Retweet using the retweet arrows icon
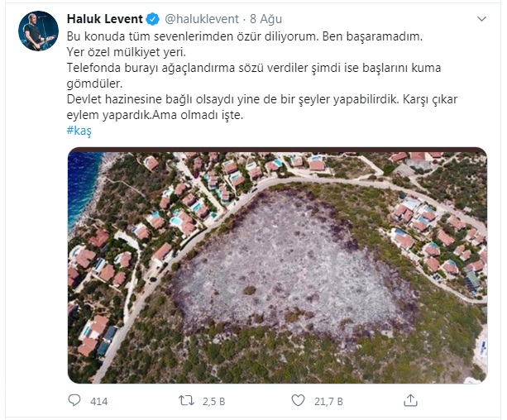The width and height of the screenshot is (507, 420). coord(187,401)
